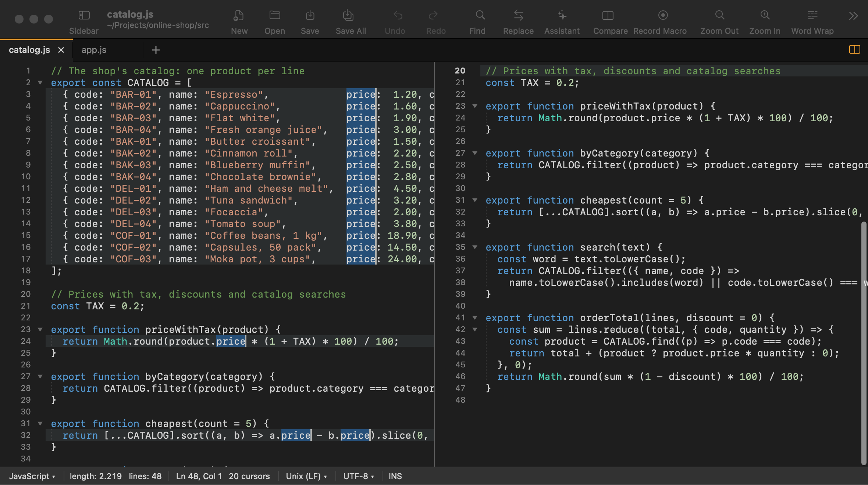Click the catalog.js window title
The width and height of the screenshot is (868, 485).
click(130, 14)
